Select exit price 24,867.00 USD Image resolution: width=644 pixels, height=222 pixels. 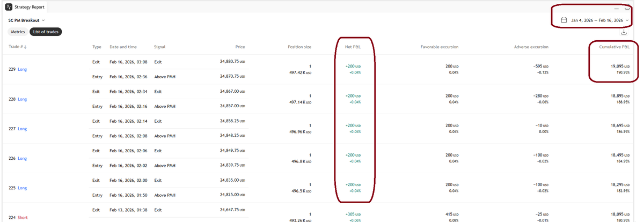232,91
